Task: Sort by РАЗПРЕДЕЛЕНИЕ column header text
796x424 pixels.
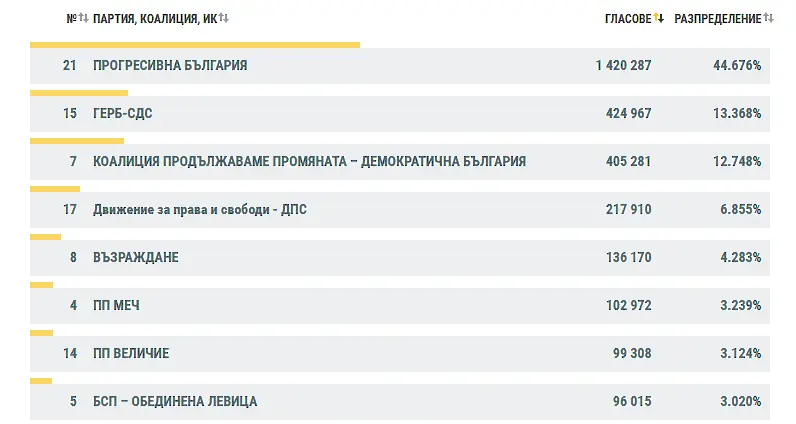Action: click(x=717, y=19)
